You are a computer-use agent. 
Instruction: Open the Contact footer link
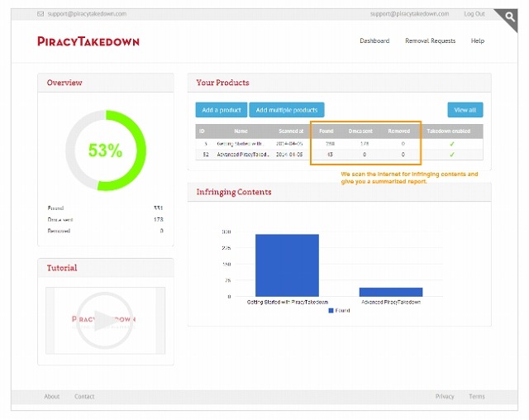(84, 397)
